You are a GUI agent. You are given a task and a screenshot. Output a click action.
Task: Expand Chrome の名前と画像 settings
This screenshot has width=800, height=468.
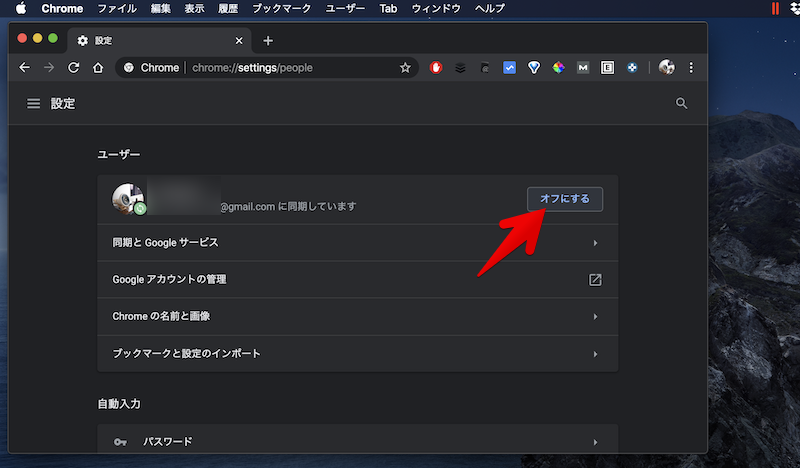(357, 316)
